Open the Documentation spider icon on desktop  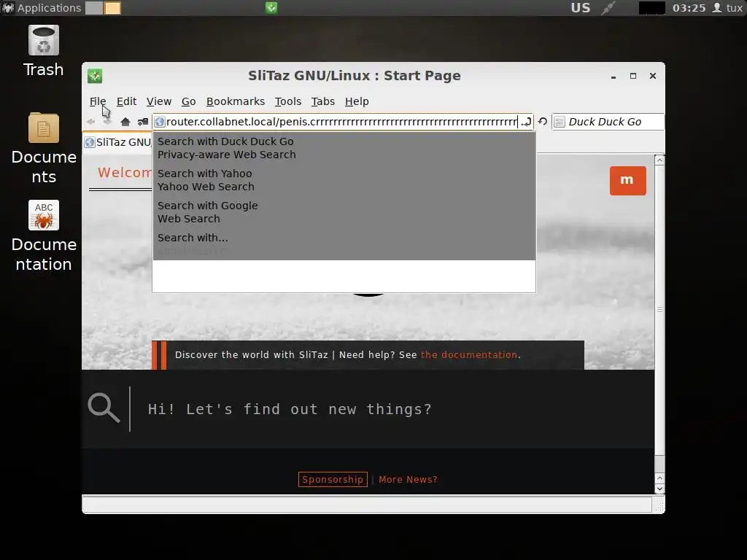(x=43, y=236)
